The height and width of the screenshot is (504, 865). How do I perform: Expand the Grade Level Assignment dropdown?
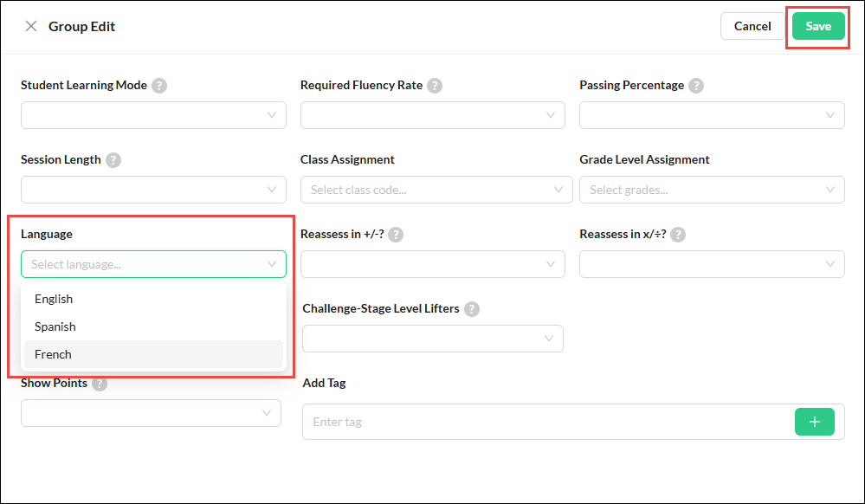pos(712,190)
